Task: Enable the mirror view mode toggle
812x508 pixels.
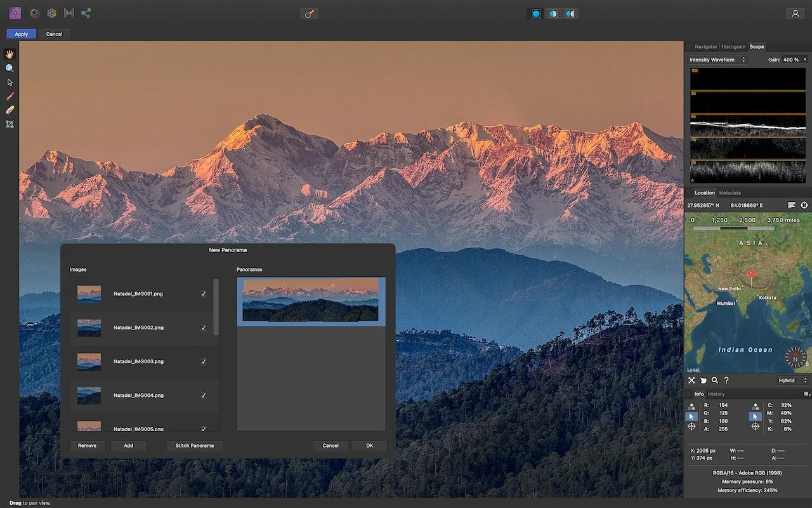Action: [x=570, y=13]
